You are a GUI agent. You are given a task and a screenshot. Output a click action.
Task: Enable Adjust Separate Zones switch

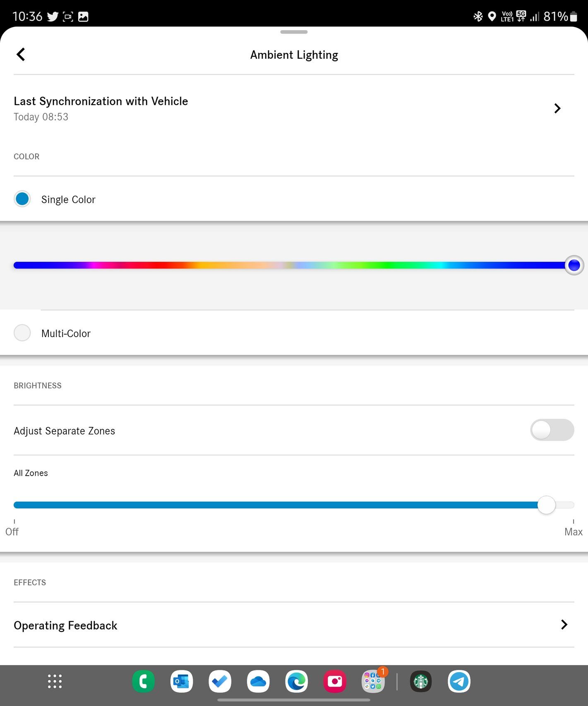[x=552, y=430]
